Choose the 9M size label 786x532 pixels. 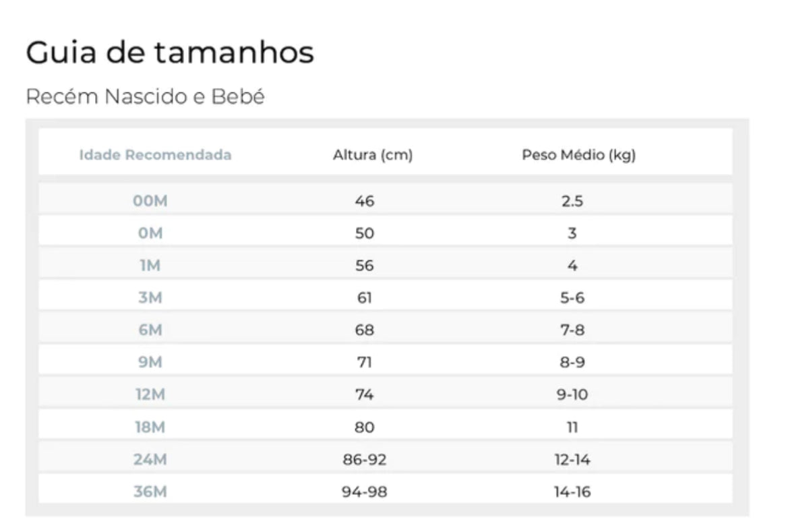150,363
